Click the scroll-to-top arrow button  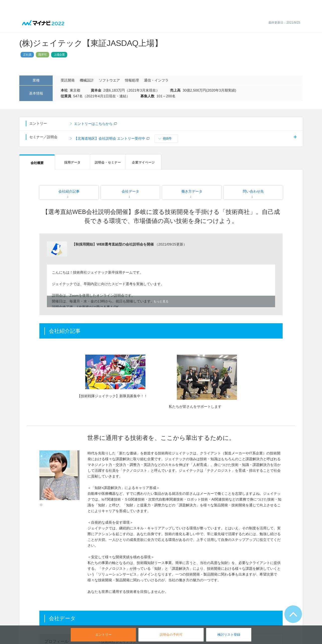[x=293, y=614]
